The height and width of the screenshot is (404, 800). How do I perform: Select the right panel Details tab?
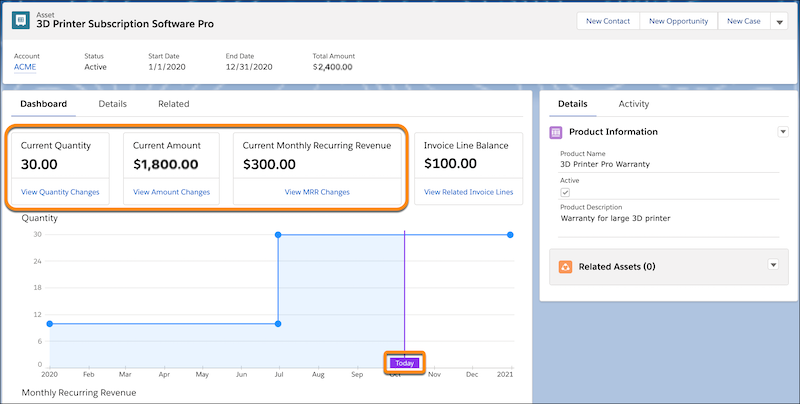572,104
